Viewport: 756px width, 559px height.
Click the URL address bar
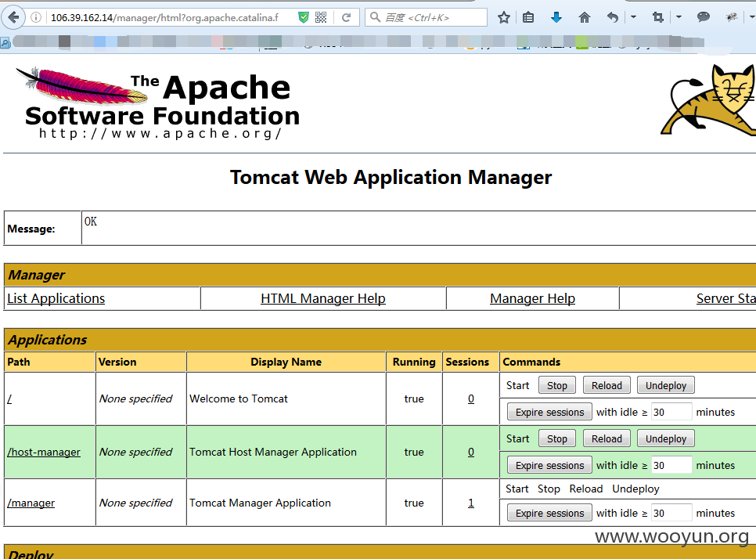(164, 18)
